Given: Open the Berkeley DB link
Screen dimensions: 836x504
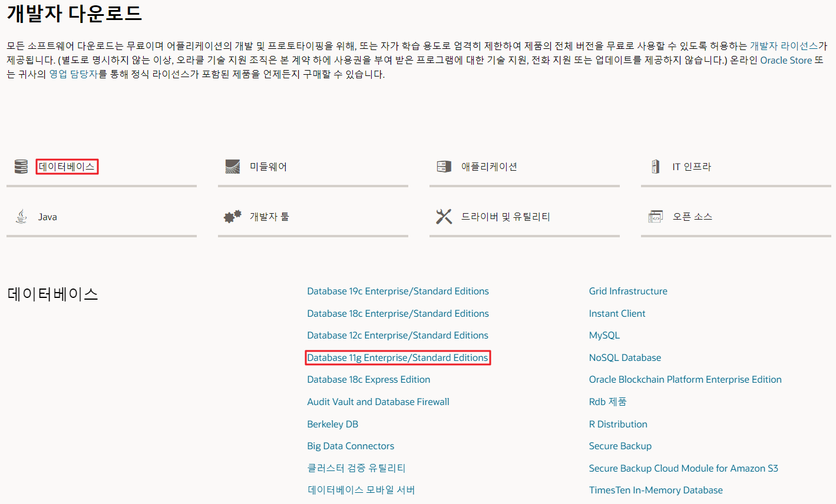Looking at the screenshot, I should click(333, 425).
